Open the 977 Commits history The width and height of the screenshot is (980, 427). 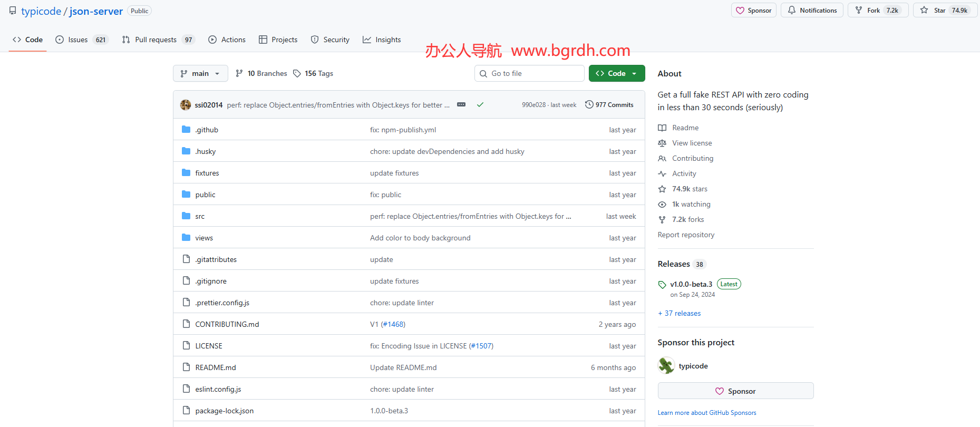click(609, 105)
